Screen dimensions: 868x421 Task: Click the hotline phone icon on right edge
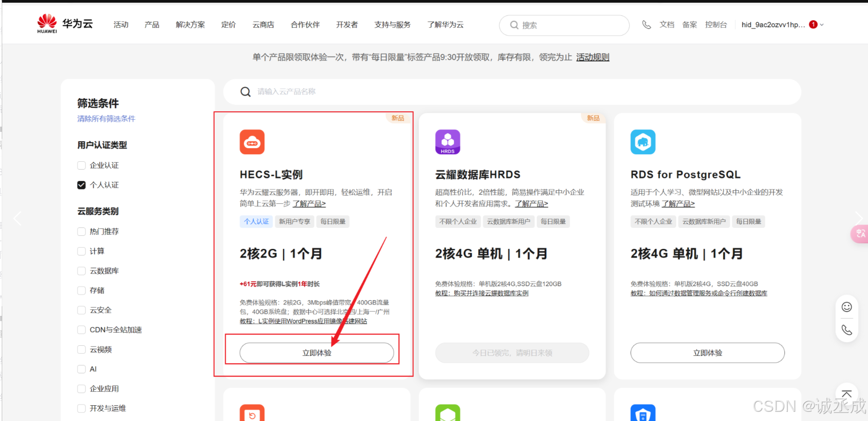pos(847,329)
